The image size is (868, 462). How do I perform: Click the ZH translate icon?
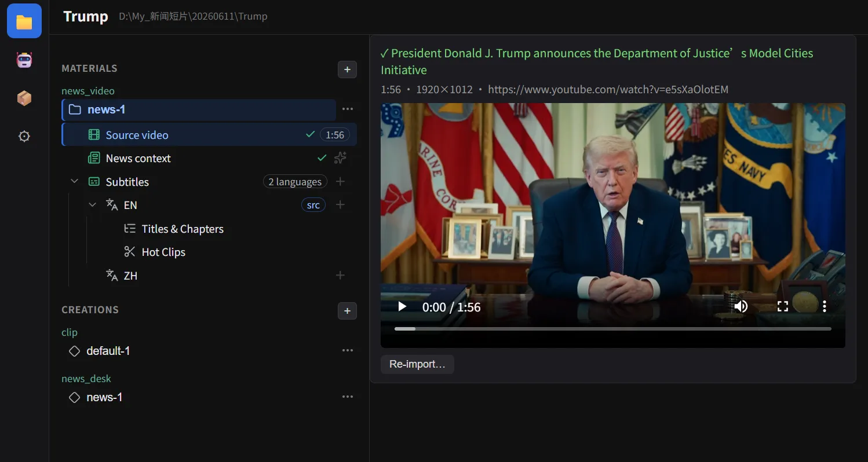(112, 276)
